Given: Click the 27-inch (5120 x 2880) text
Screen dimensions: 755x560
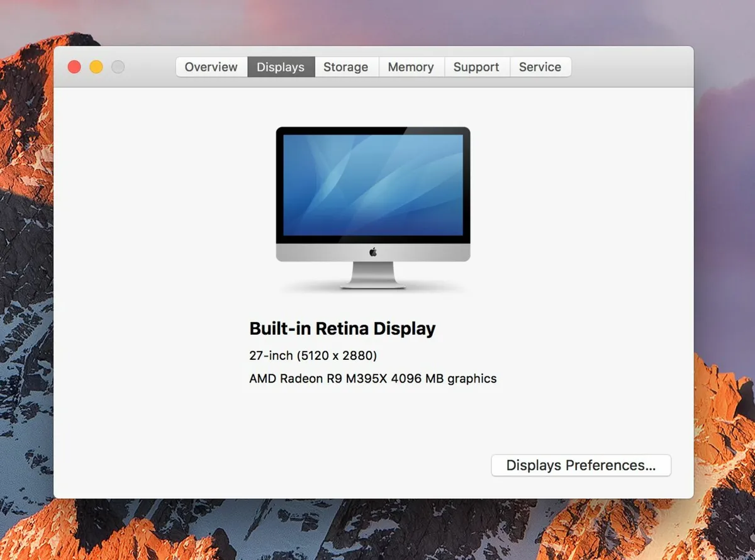Looking at the screenshot, I should click(313, 356).
